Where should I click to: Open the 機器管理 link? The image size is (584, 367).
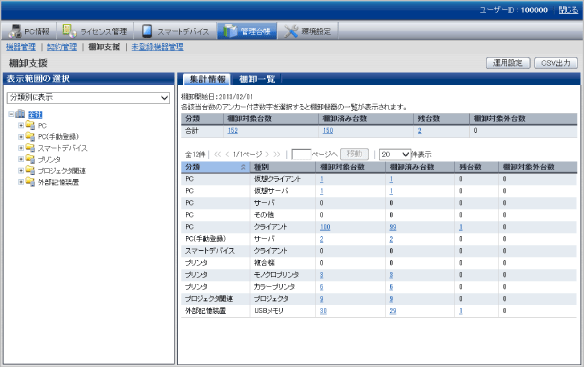(21, 47)
